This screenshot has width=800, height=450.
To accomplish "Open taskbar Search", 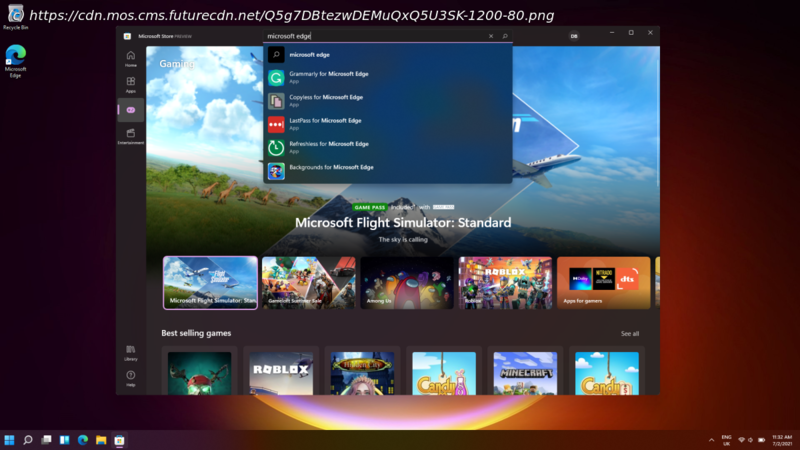I will coord(28,440).
